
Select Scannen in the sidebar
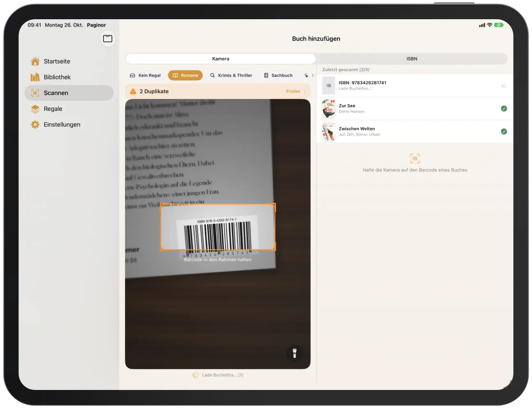coord(69,93)
